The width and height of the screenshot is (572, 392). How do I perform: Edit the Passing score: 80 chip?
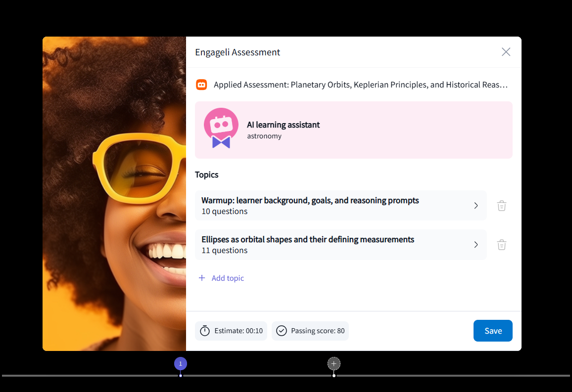tap(310, 331)
